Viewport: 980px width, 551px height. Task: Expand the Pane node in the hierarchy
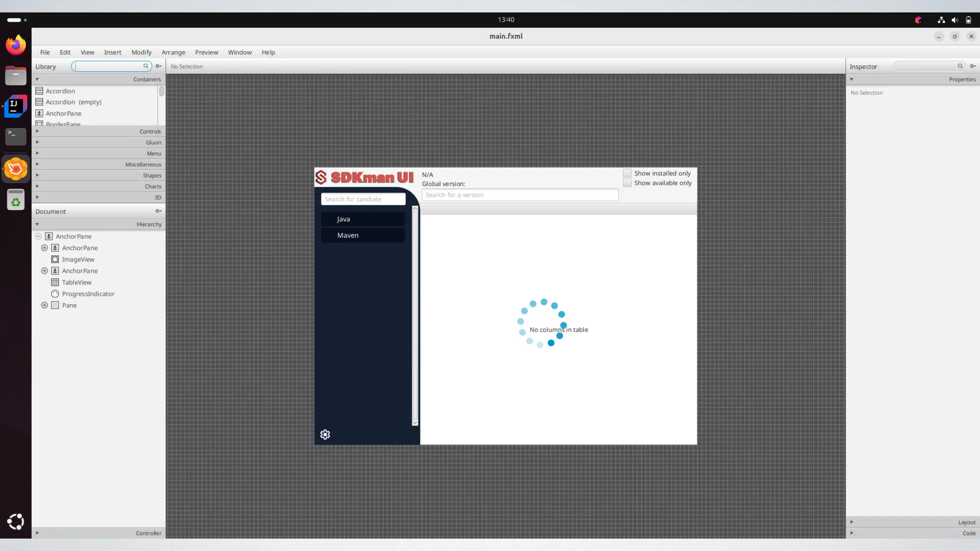[45, 305]
